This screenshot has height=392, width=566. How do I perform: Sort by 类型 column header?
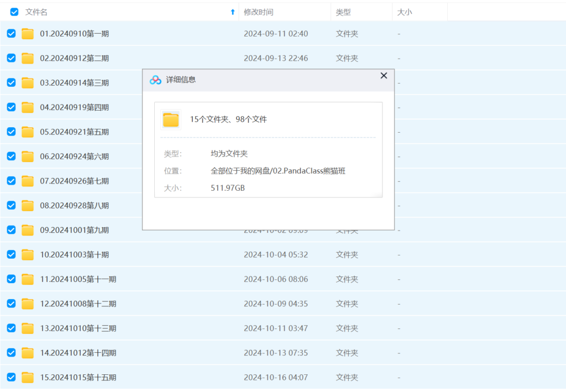[x=343, y=12]
